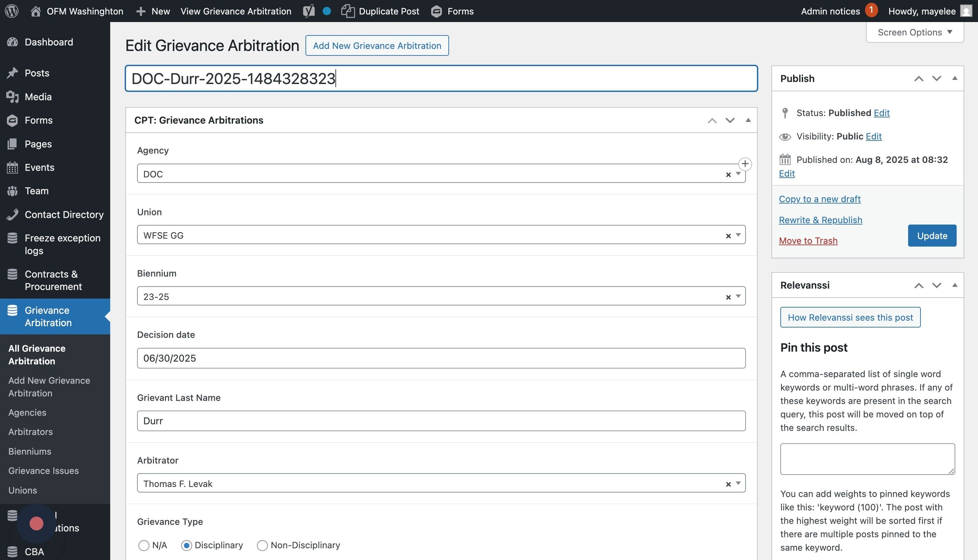Click the Events calendar icon in sidebar

click(x=12, y=167)
